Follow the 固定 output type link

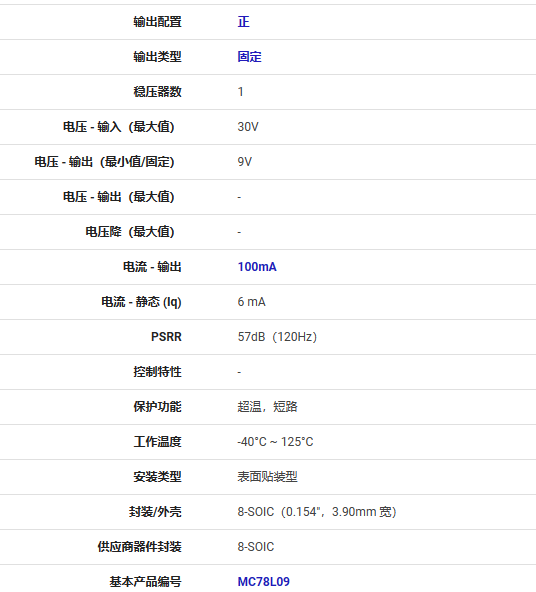[250, 57]
